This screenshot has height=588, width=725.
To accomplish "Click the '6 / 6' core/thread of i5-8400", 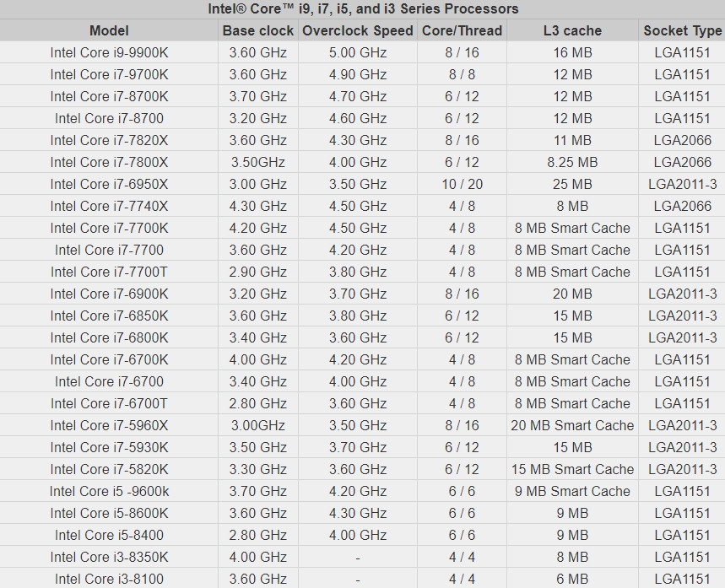I will tap(462, 536).
